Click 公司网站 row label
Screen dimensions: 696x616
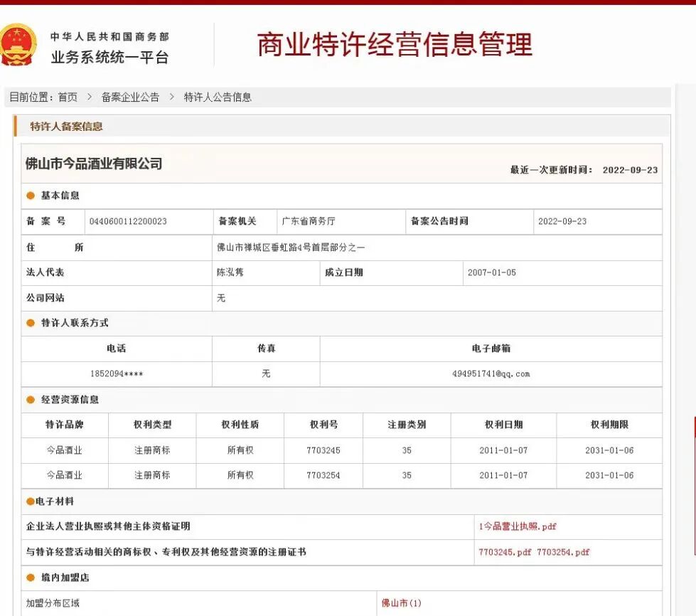click(x=45, y=297)
